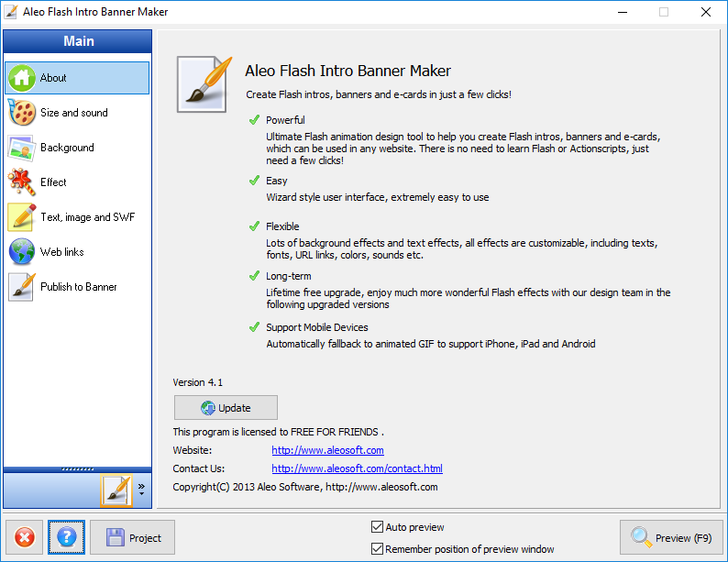
Task: Launch Preview (F9)
Action: pyautogui.click(x=671, y=537)
